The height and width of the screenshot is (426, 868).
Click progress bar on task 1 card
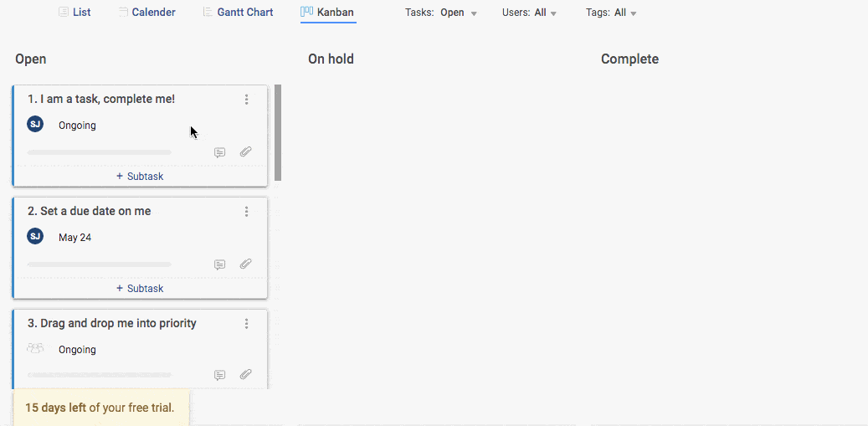pyautogui.click(x=99, y=152)
